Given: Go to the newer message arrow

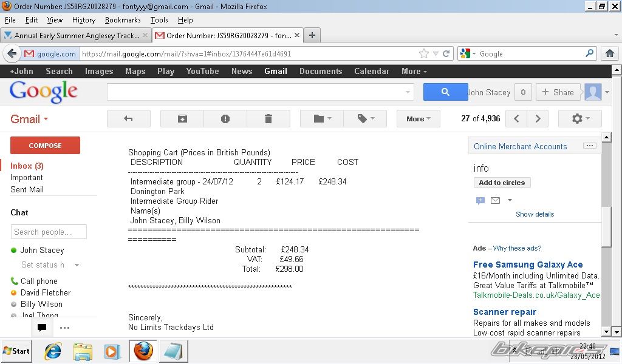Looking at the screenshot, I should click(x=516, y=119).
